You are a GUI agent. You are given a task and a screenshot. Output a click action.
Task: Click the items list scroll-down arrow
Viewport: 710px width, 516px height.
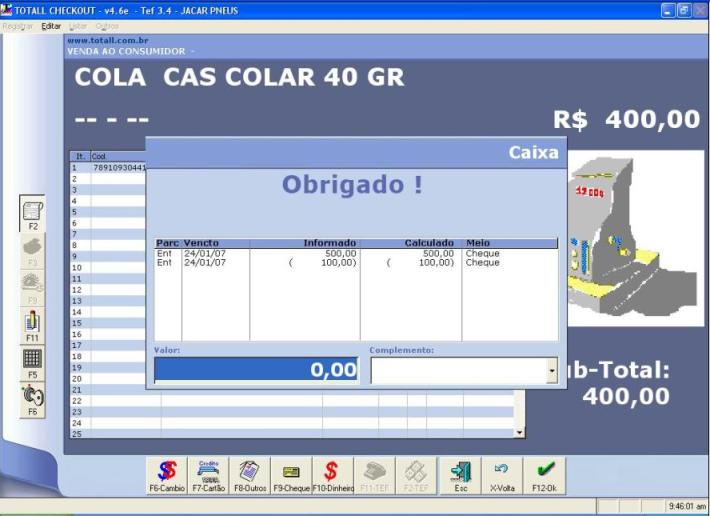[x=519, y=433]
